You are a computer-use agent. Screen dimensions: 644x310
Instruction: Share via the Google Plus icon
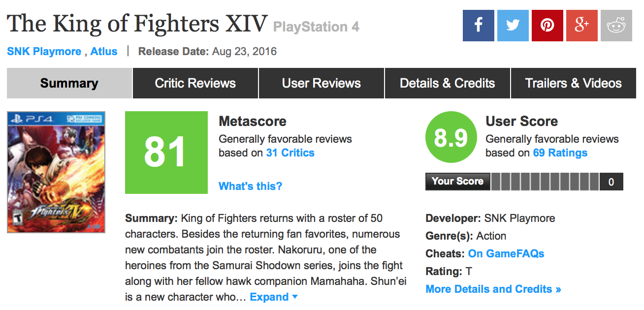point(581,26)
